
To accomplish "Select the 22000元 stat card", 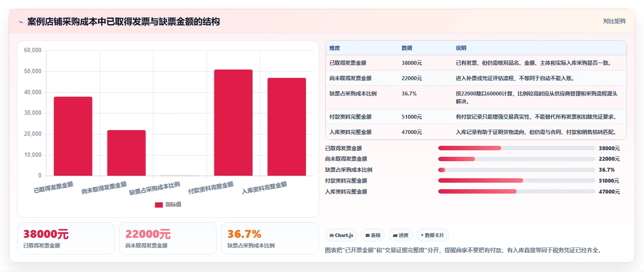I will [168, 238].
